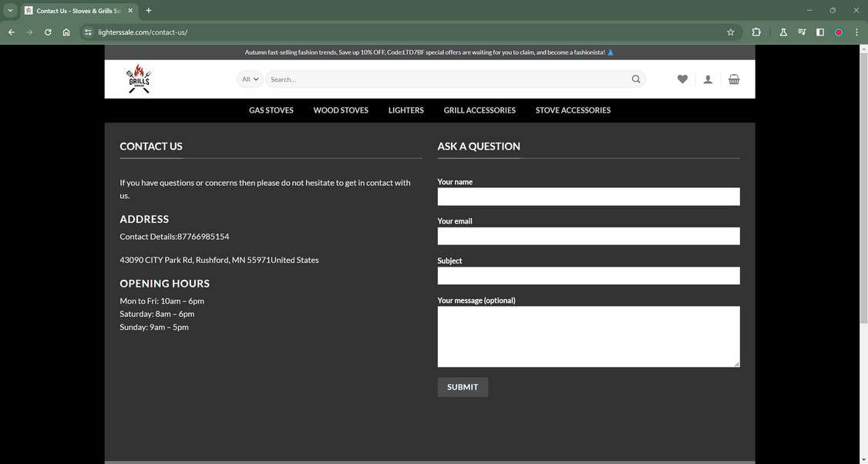Open the Chrome three-dot menu
The height and width of the screenshot is (464, 868).
(856, 32)
